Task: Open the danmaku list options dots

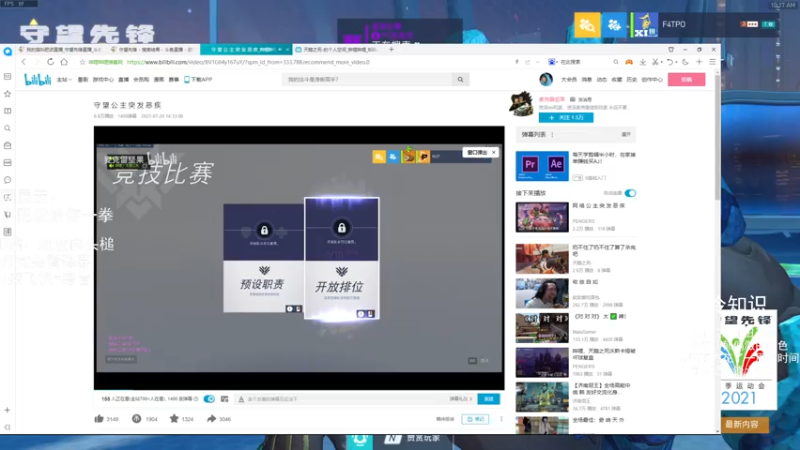Action: pyautogui.click(x=552, y=135)
